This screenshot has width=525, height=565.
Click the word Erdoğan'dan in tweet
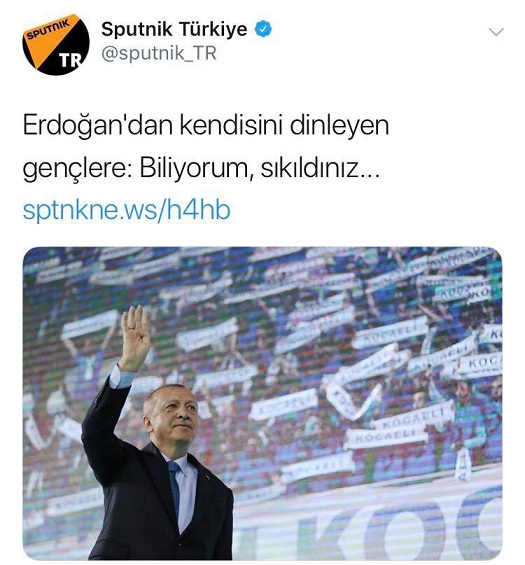click(x=97, y=125)
